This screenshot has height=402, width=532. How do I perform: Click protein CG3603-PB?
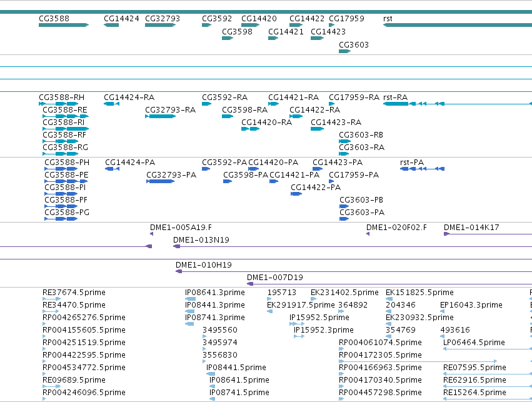(x=344, y=206)
